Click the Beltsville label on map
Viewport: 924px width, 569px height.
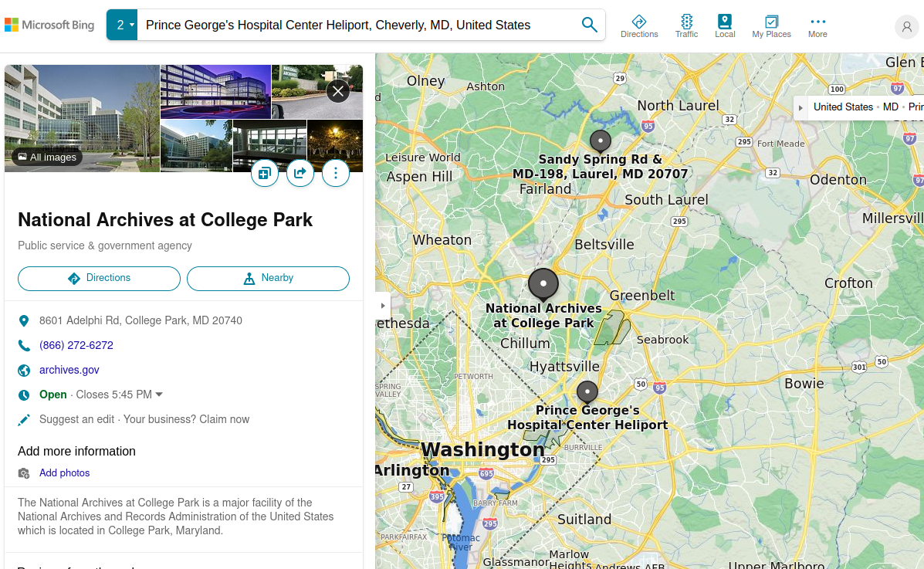pos(604,244)
